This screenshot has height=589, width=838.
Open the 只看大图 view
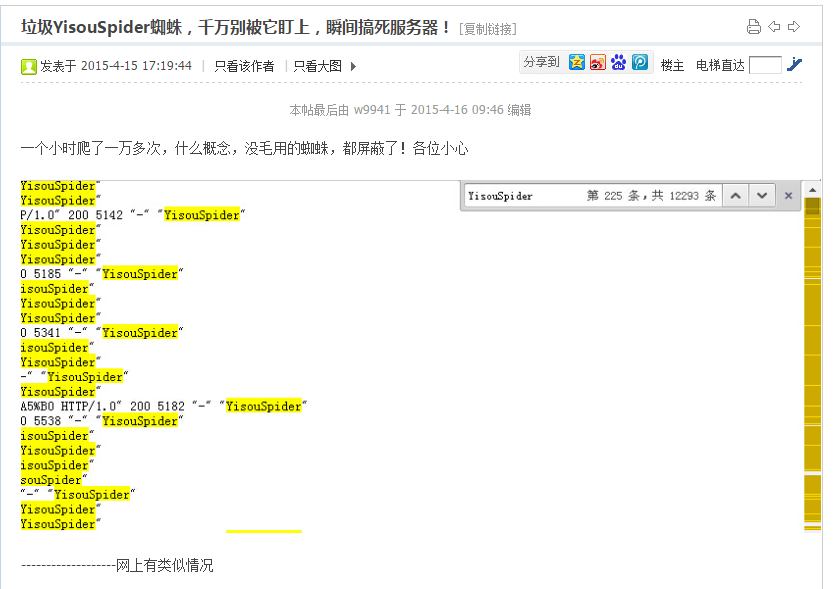(x=317, y=66)
